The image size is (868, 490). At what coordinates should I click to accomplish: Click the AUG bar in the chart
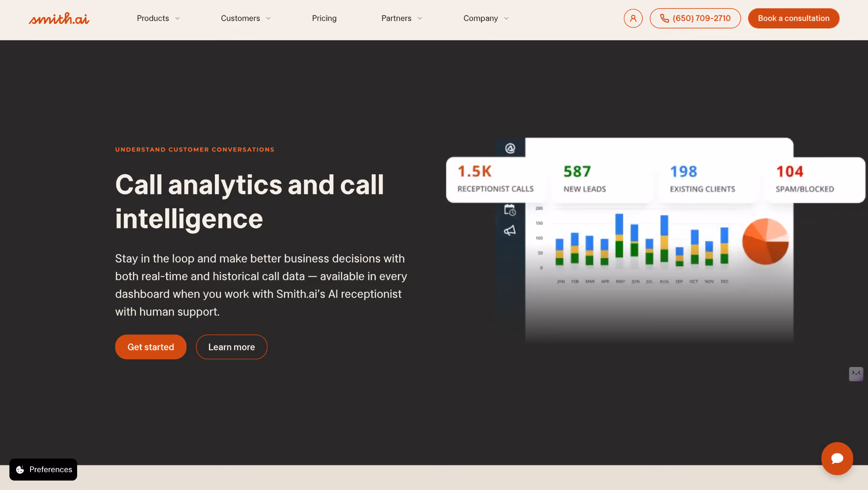tap(664, 239)
